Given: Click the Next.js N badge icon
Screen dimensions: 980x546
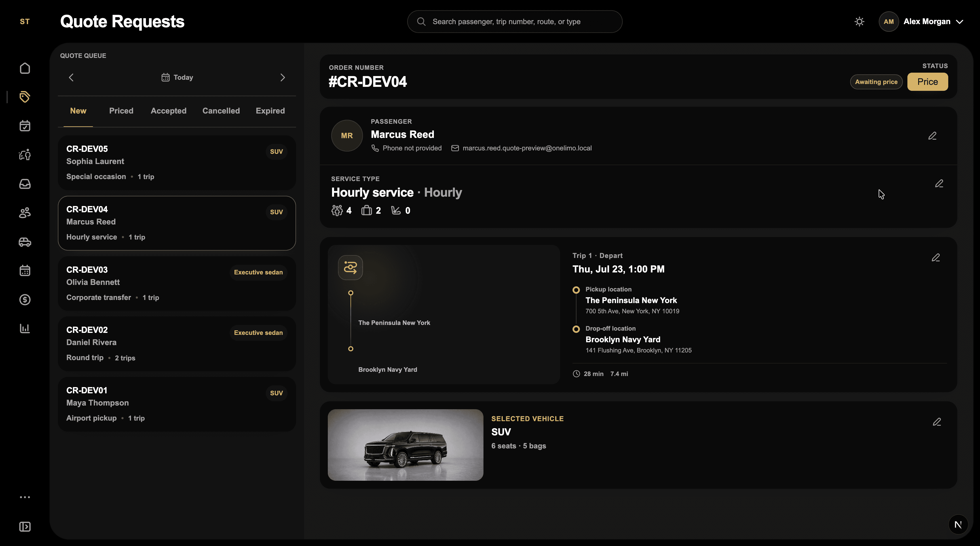Looking at the screenshot, I should (x=958, y=525).
